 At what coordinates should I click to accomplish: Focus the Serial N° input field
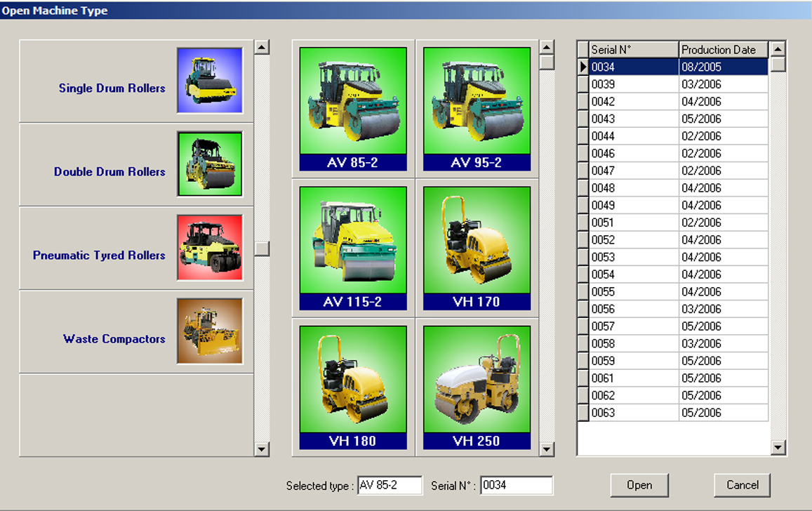(x=516, y=485)
